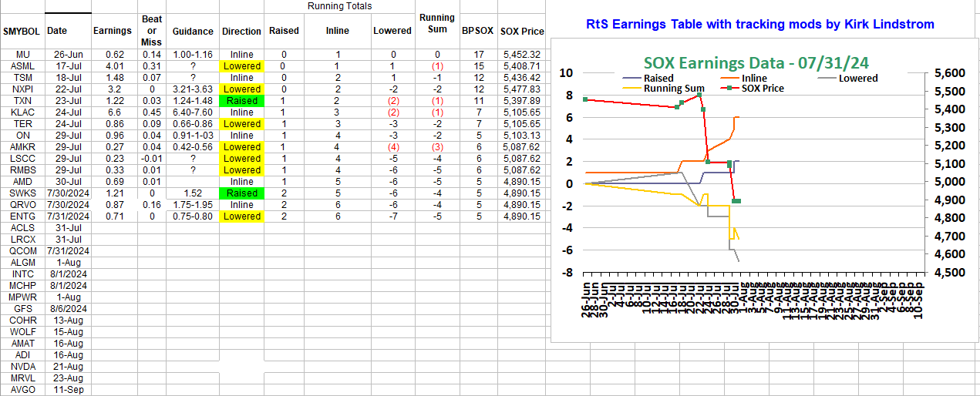Click the SOX Price value 5,452.32
This screenshot has height=396, width=980.
click(x=522, y=55)
